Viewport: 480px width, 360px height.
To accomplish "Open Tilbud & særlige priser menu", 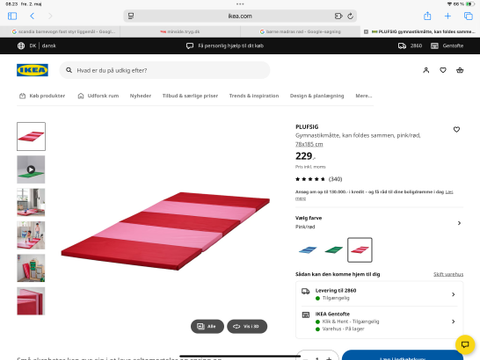I will click(190, 96).
